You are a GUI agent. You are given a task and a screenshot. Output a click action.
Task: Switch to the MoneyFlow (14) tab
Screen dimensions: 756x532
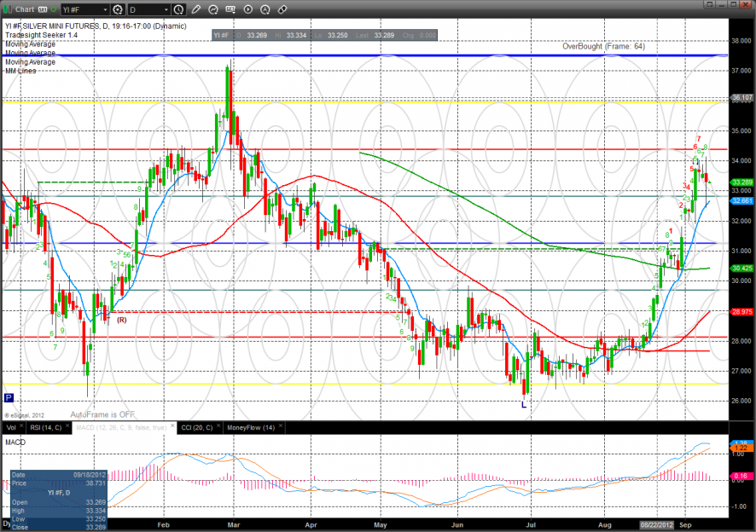coord(251,427)
